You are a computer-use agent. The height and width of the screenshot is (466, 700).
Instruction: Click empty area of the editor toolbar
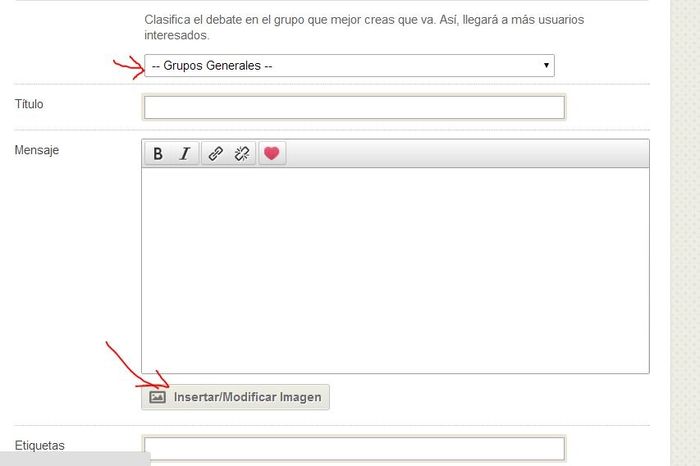[460, 154]
